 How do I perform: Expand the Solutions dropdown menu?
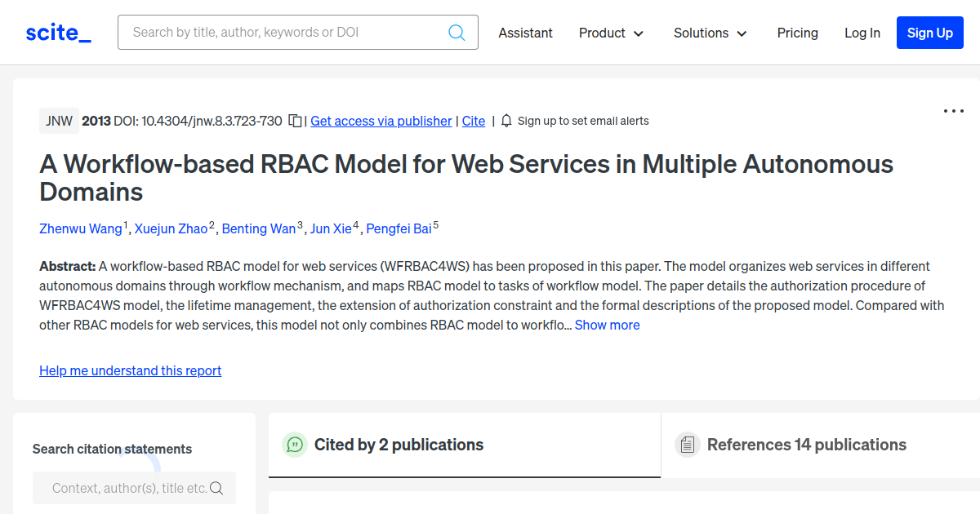[710, 33]
